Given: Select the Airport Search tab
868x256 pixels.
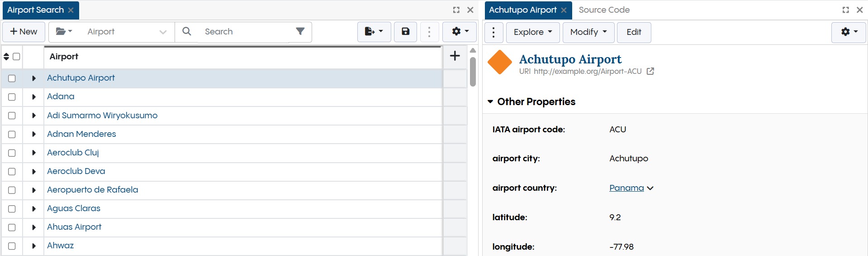Looking at the screenshot, I should pyautogui.click(x=36, y=10).
